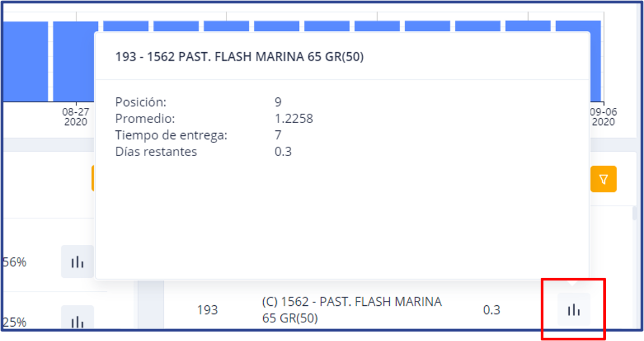Viewport: 644px width, 341px height.
Task: Click the popover title 193 - 1562 PAST. FLASH MARINA
Action: 239,57
